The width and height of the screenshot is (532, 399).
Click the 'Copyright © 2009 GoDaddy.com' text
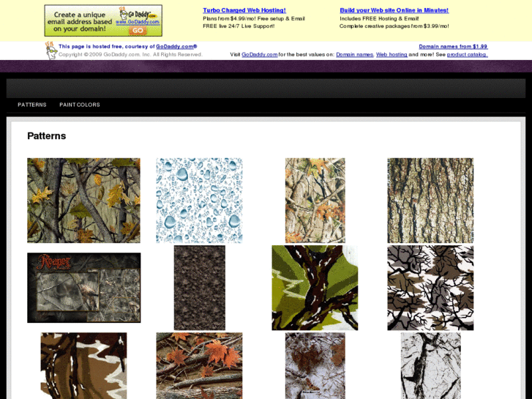click(130, 54)
